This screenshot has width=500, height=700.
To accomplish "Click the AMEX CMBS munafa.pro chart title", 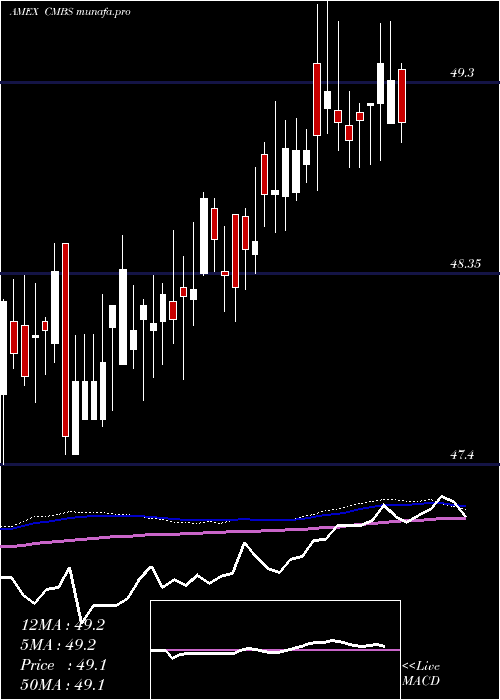I will (x=70, y=12).
